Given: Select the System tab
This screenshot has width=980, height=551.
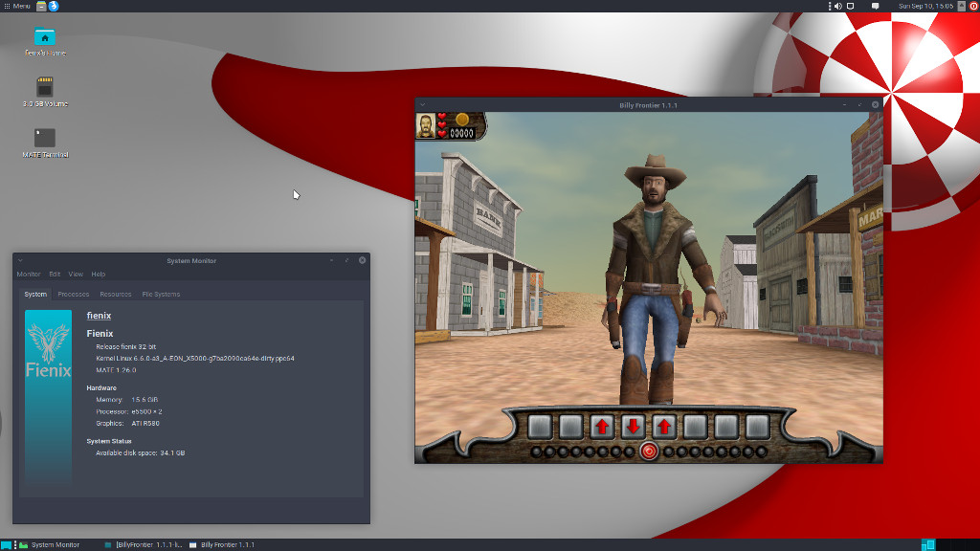Looking at the screenshot, I should 35,295.
